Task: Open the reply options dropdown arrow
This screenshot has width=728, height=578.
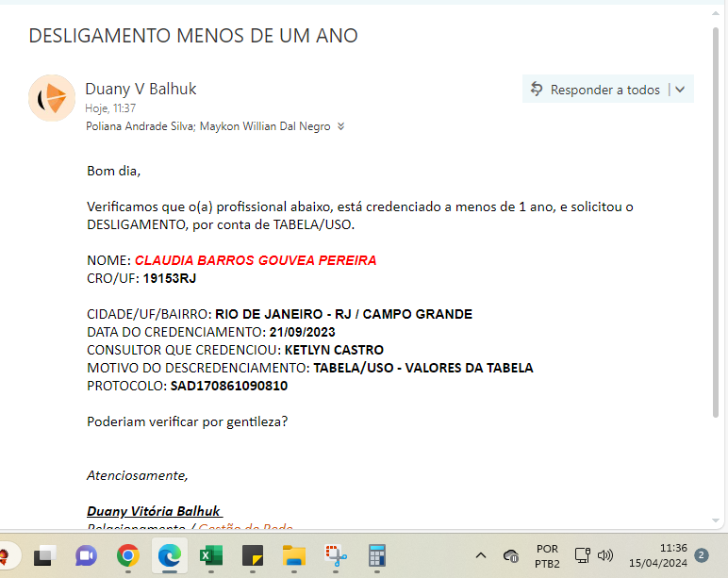Action: click(681, 90)
